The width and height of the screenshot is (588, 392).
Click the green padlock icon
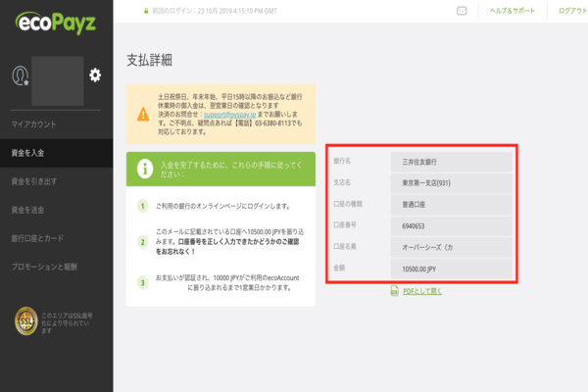coord(146,11)
